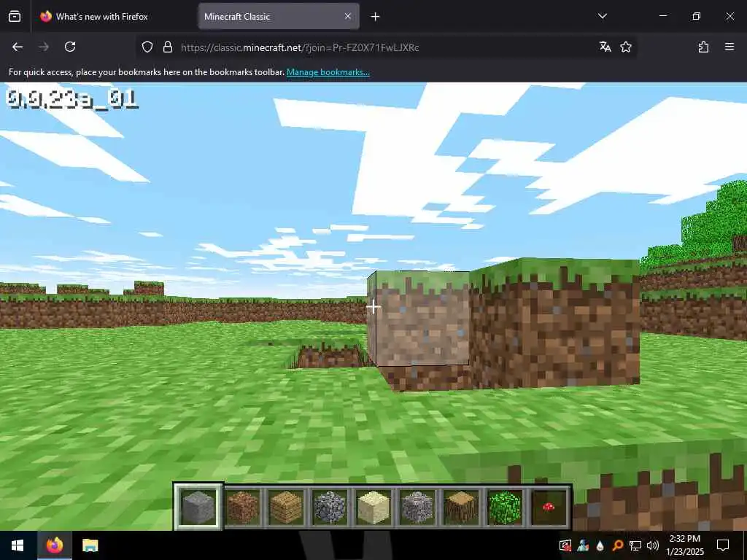Close the Minecraft Classic tab
Image resolution: width=747 pixels, height=560 pixels.
[348, 16]
